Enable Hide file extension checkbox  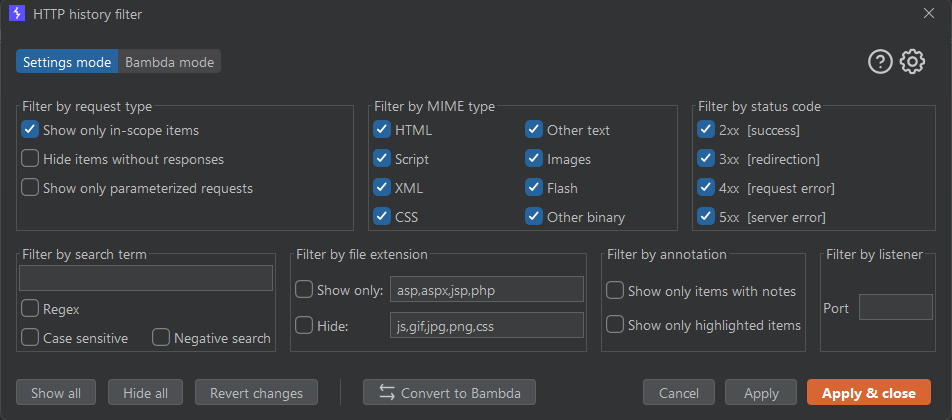(304, 325)
